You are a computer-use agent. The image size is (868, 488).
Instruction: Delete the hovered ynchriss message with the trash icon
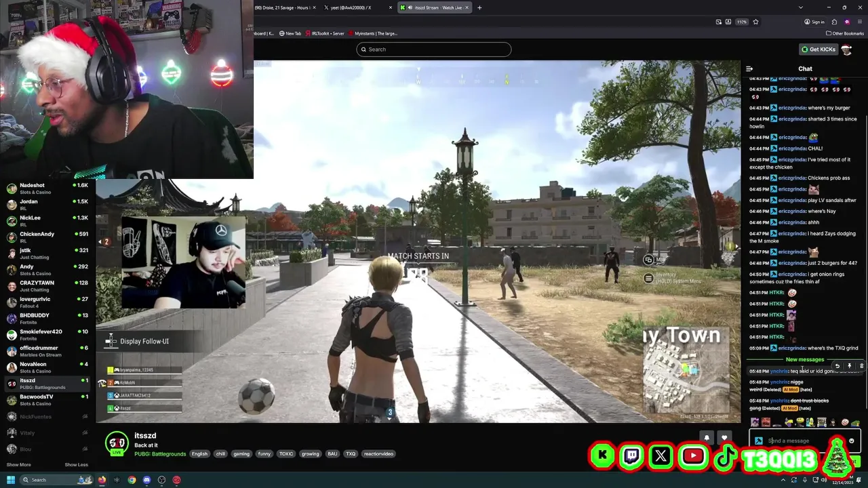[861, 366]
